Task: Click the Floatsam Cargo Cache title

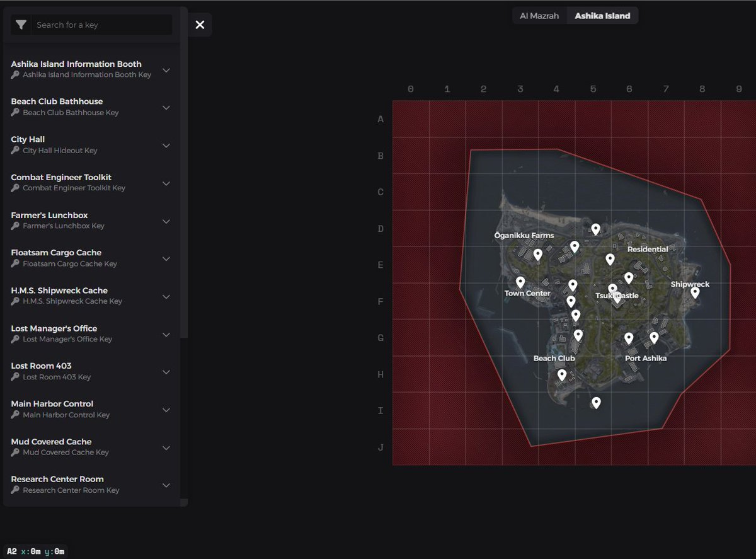Action: click(56, 253)
